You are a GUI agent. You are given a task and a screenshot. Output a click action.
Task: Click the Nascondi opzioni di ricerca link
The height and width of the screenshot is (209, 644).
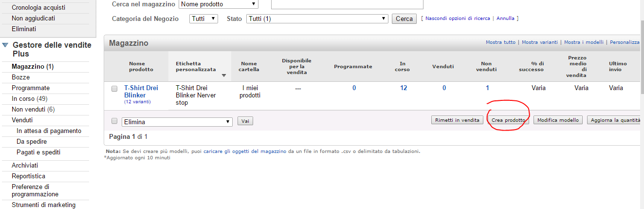click(x=458, y=19)
